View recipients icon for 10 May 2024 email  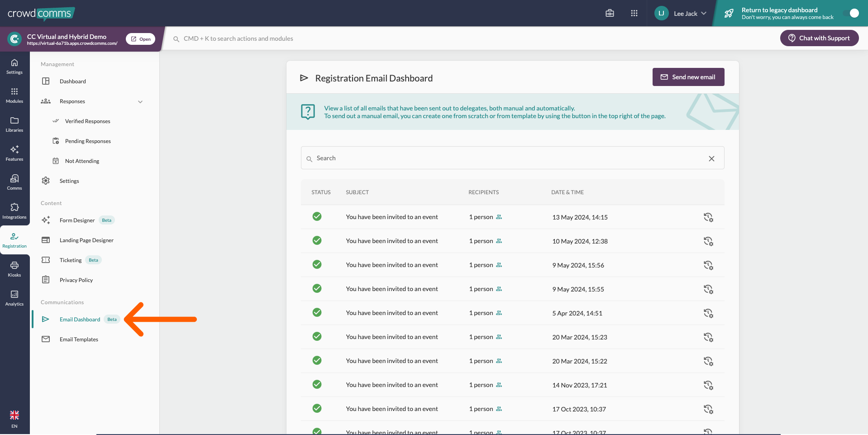pos(499,241)
